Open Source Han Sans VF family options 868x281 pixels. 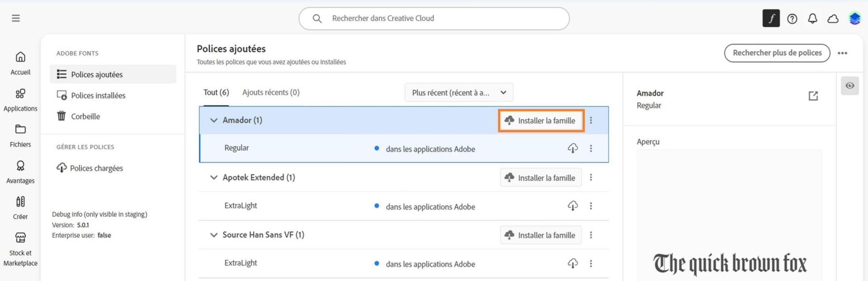[590, 235]
